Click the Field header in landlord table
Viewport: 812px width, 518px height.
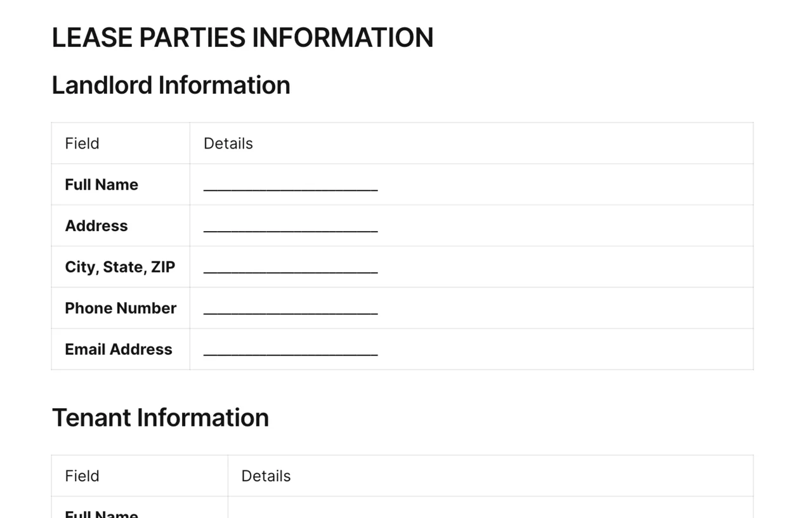tap(82, 143)
